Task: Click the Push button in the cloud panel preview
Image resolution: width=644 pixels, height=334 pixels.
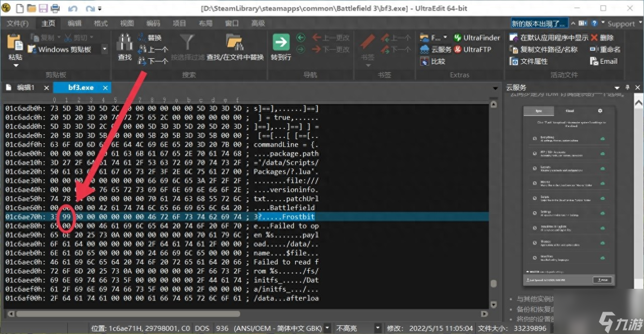Action: click(x=602, y=280)
